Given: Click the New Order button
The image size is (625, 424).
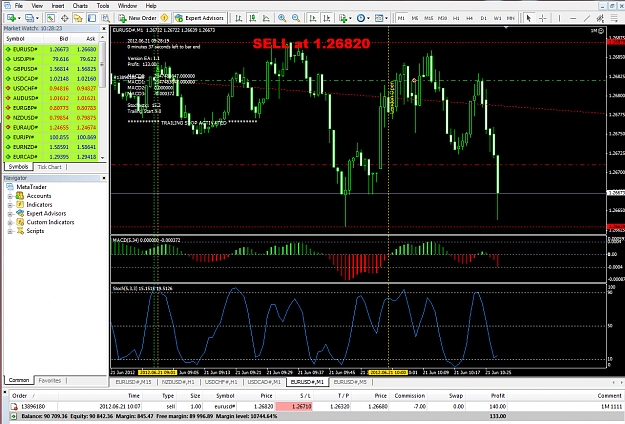Looking at the screenshot, I should click(138, 18).
